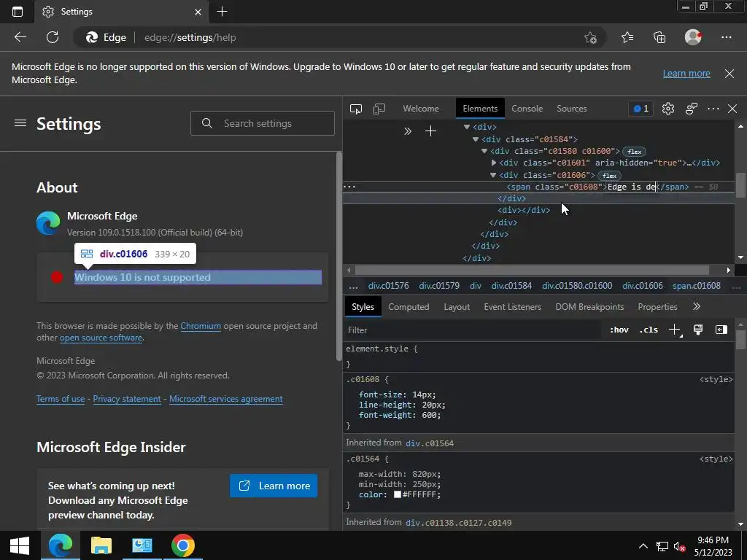The height and width of the screenshot is (560, 747).
Task: Click the #FFFFFF color swatch
Action: (398, 495)
